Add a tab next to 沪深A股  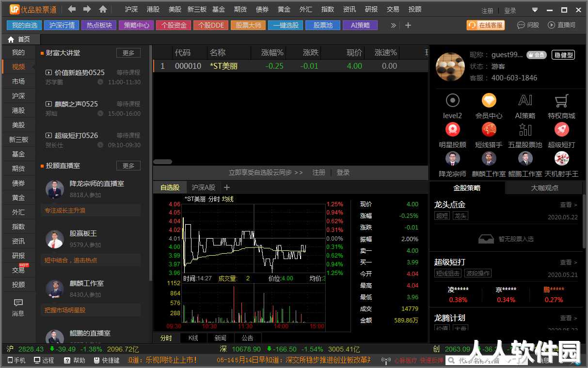[226, 187]
